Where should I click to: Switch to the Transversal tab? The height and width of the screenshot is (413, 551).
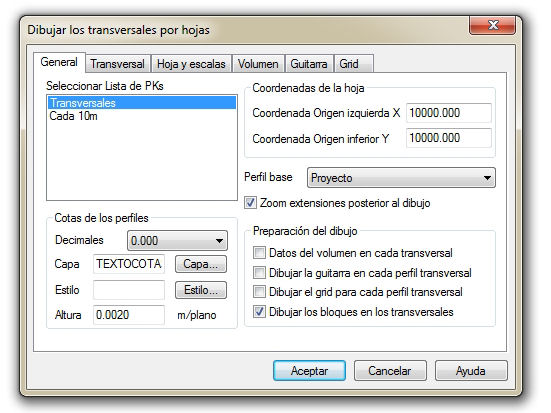tap(118, 64)
